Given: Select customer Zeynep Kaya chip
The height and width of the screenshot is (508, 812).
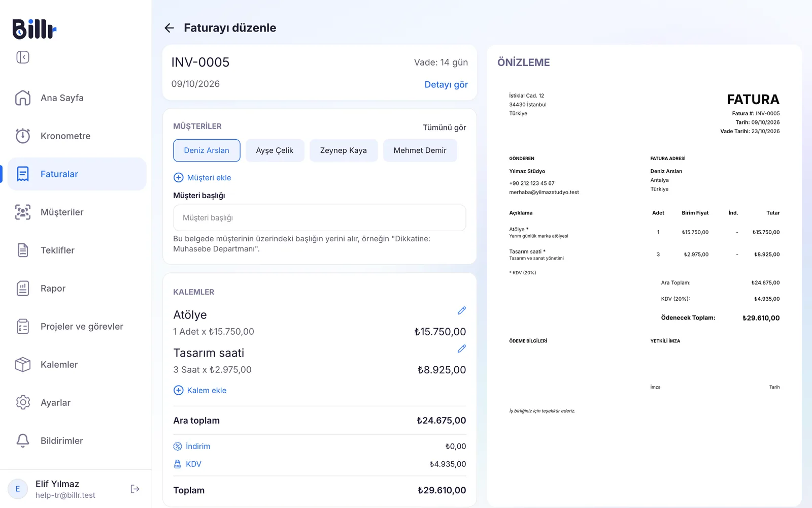Looking at the screenshot, I should 344,150.
